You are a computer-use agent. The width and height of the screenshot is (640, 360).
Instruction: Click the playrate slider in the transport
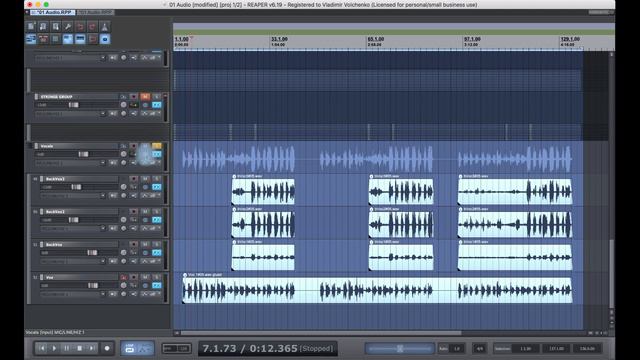click(400, 348)
